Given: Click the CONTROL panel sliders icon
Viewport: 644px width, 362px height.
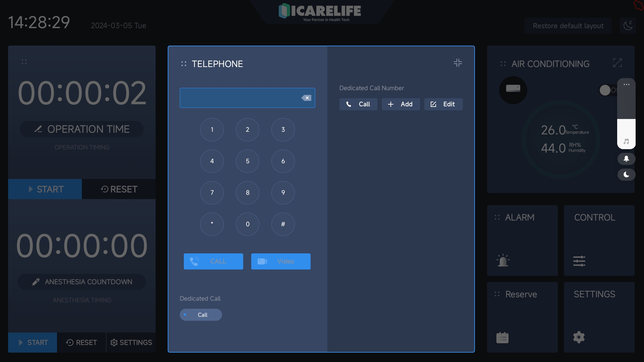Looking at the screenshot, I should coord(580,260).
